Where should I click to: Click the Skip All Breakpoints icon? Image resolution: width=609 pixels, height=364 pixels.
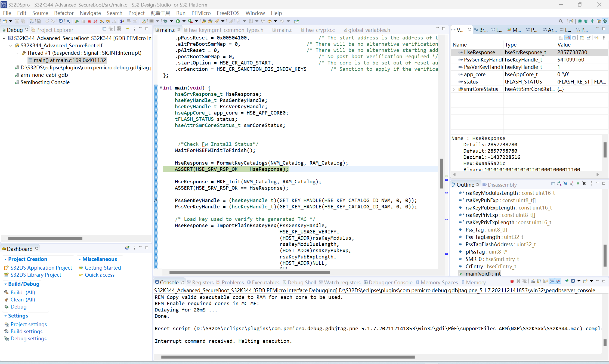(68, 21)
